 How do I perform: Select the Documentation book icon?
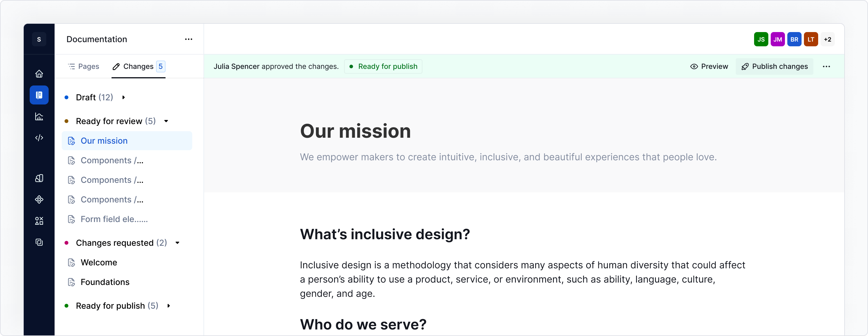39,95
